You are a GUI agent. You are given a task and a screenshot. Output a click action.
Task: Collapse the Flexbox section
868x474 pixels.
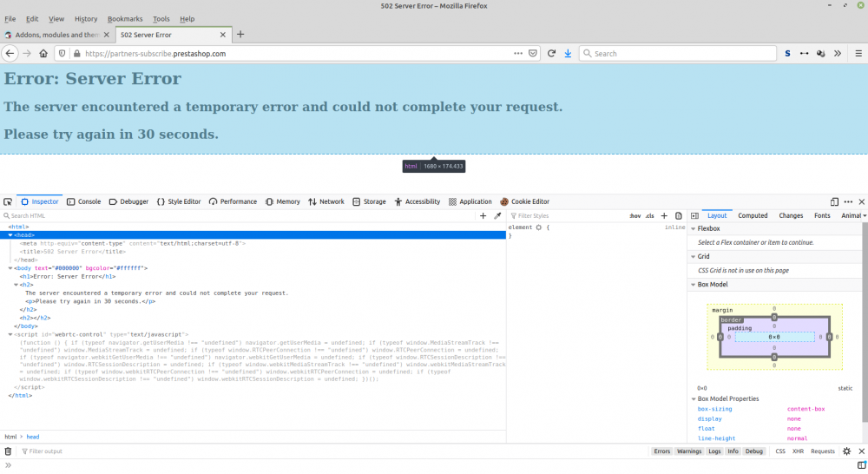[693, 228]
